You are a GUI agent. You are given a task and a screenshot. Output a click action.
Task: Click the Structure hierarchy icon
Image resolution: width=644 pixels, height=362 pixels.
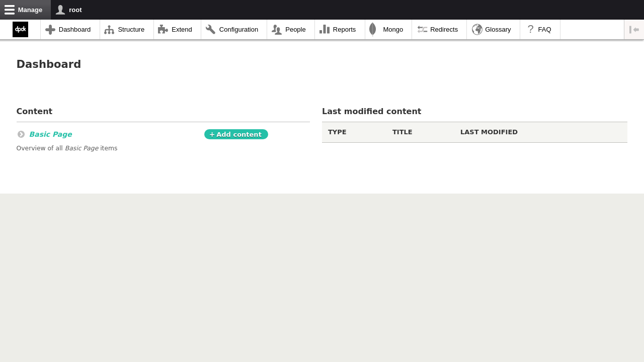click(x=109, y=30)
